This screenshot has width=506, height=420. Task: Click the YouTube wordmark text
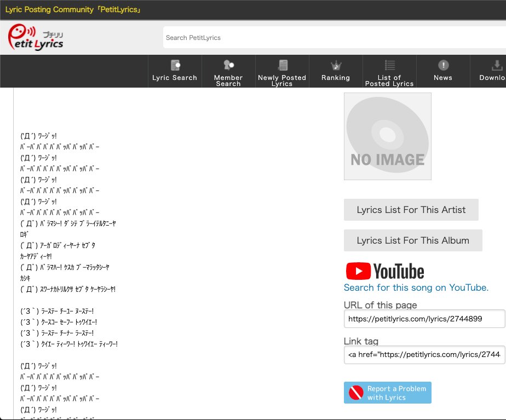point(399,271)
